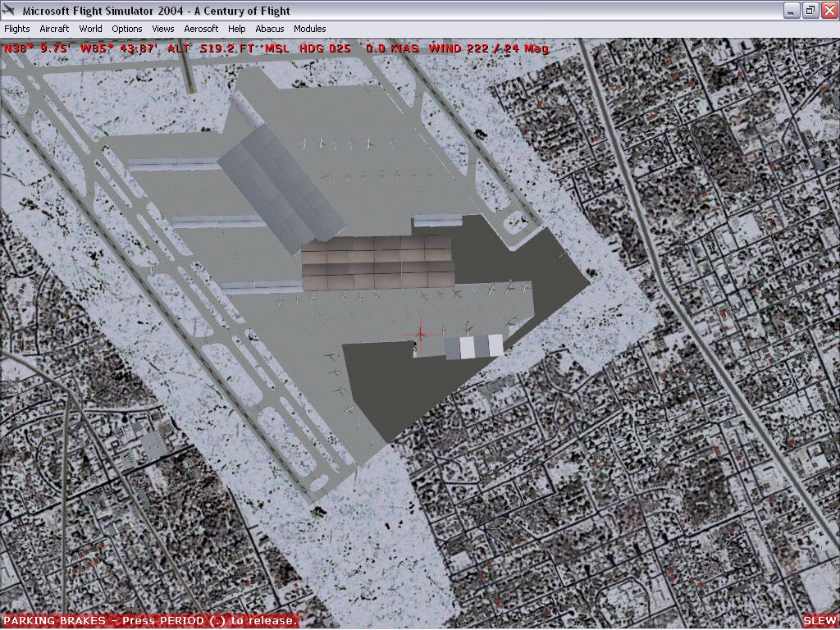Click the ALT 519.2 FT MSL readout

(229, 48)
